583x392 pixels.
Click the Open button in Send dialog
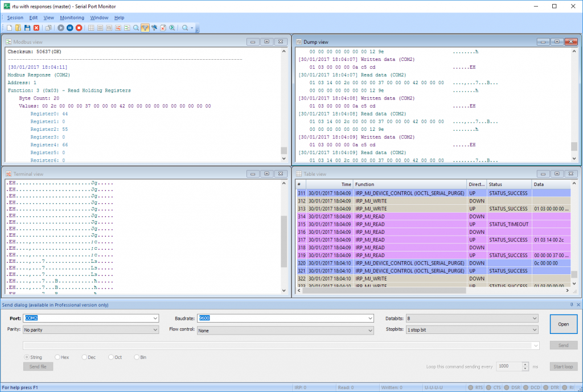click(x=563, y=324)
